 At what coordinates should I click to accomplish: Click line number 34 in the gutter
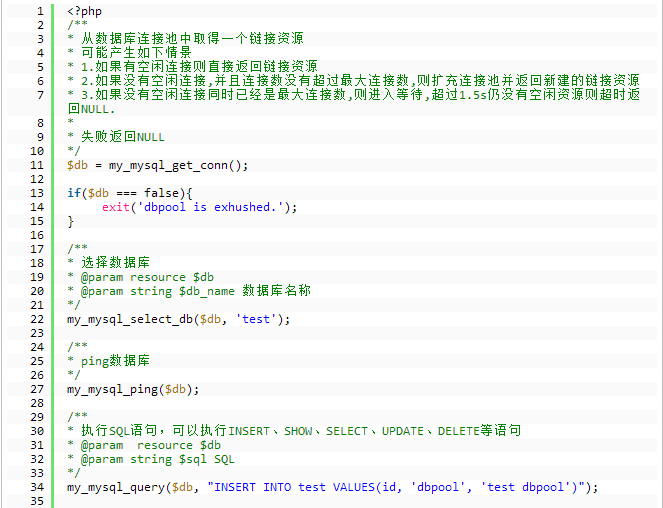36,487
